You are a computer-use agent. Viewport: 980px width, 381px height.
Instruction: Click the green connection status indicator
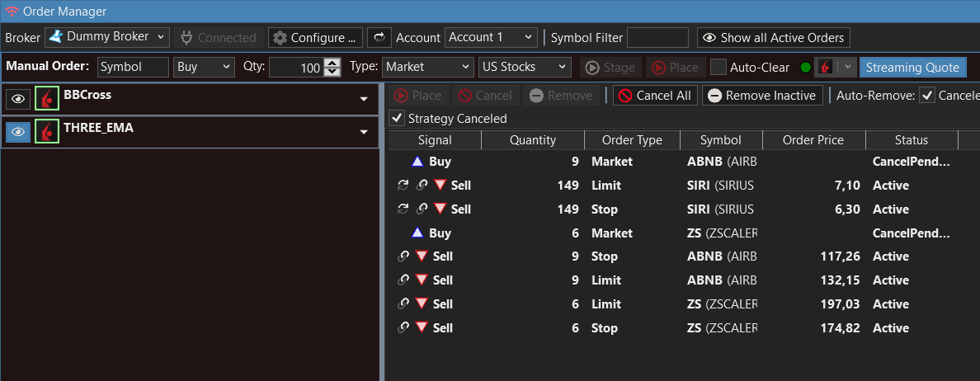(805, 68)
